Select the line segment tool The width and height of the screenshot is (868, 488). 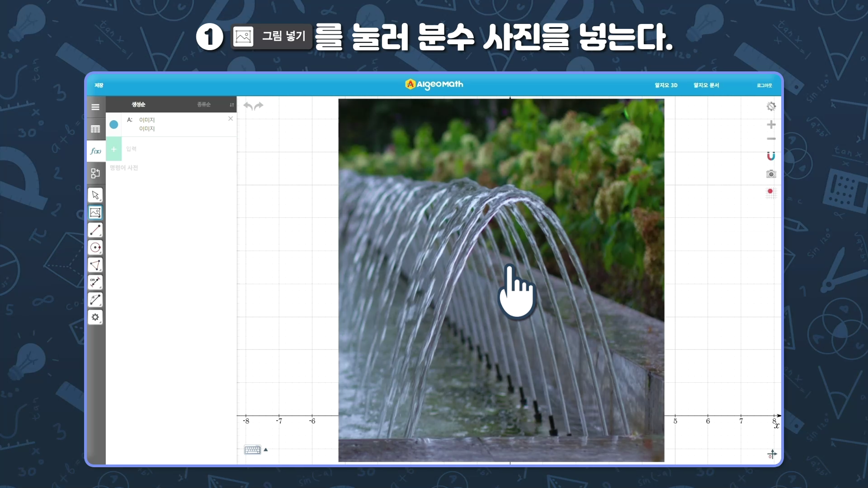[x=95, y=230]
